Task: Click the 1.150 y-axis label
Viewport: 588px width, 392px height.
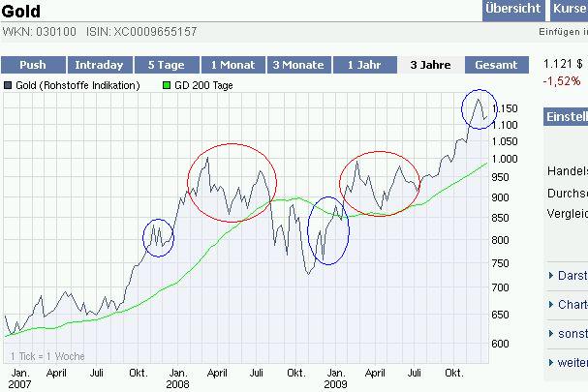Action: coord(507,108)
